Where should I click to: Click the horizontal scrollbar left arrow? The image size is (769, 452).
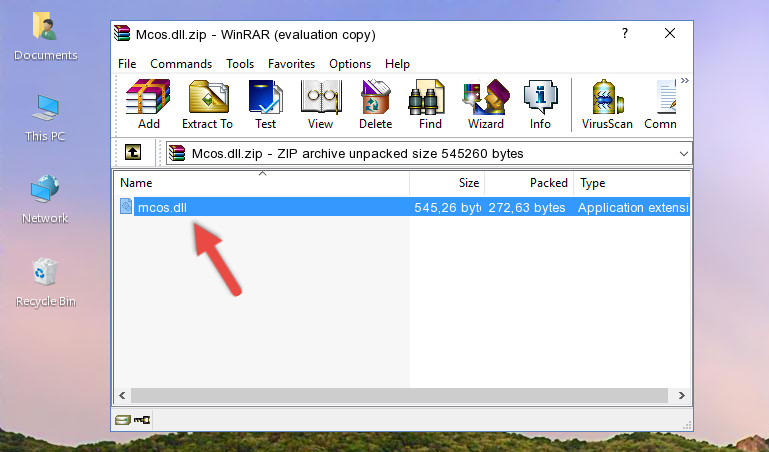(122, 395)
